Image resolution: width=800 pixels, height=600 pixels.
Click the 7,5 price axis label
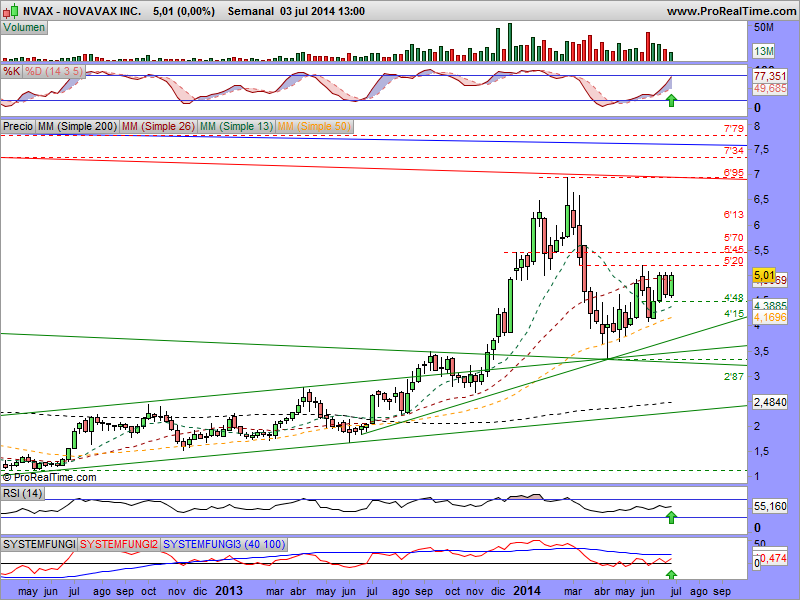[762, 150]
